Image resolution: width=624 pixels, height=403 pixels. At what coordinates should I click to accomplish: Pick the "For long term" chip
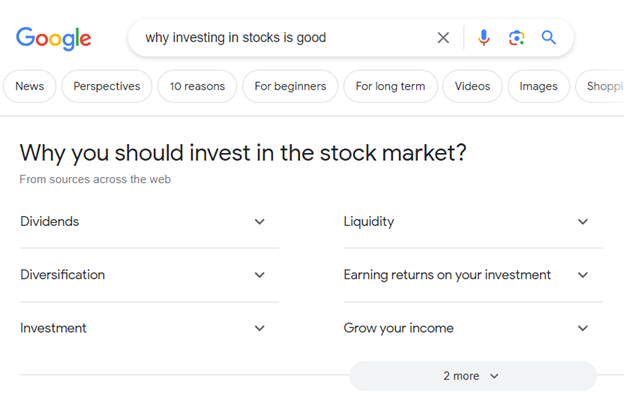pyautogui.click(x=390, y=86)
